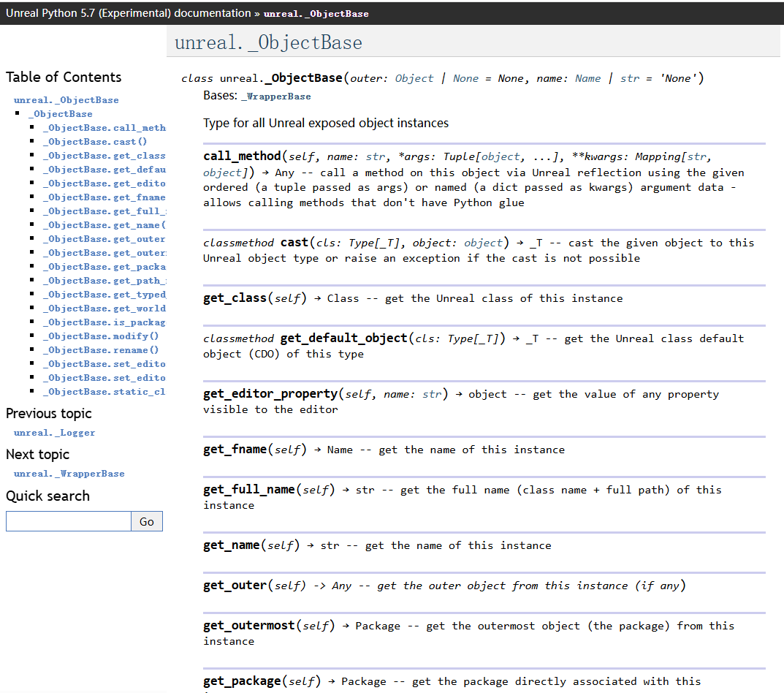Jump to _ObjectBase.get_path_ sidebar entry
Image resolution: width=784 pixels, height=693 pixels.
[104, 281]
